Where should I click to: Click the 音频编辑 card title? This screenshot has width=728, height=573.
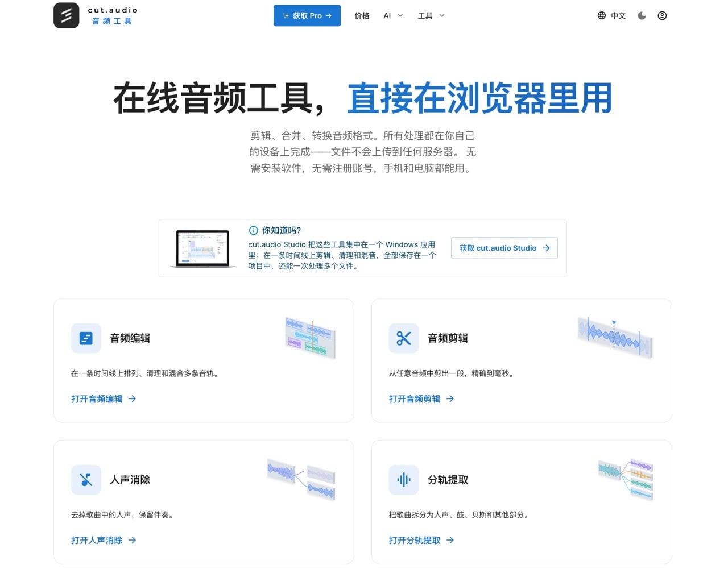(130, 338)
